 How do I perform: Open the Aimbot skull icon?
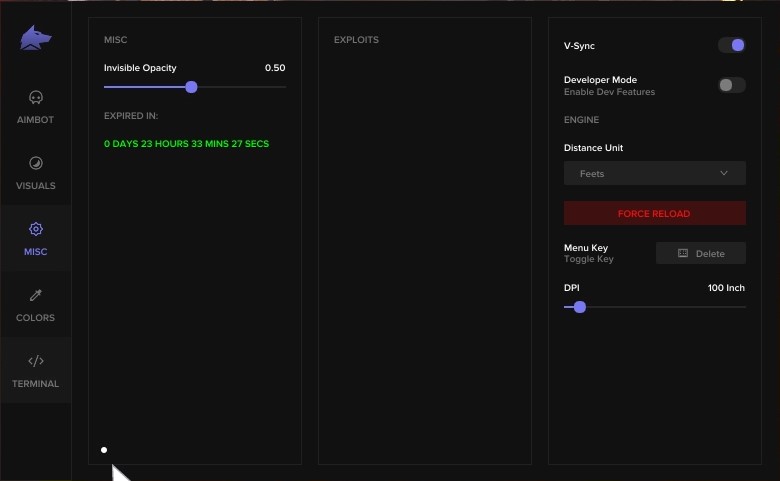click(36, 98)
